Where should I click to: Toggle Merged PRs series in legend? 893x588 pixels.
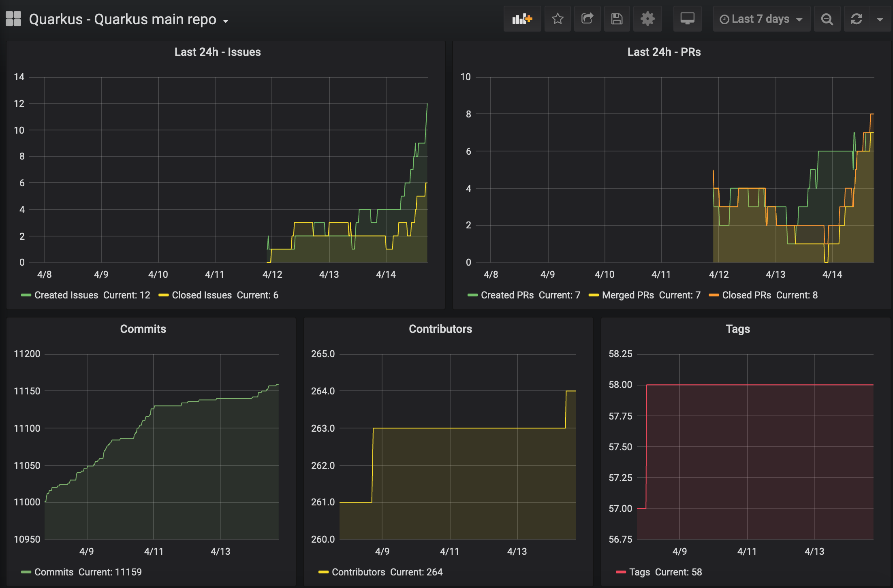pos(628,295)
